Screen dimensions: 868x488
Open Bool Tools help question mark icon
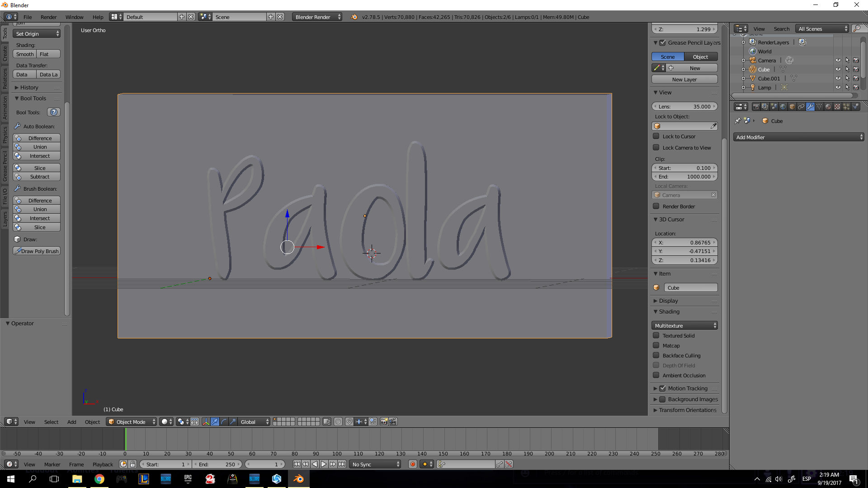tap(54, 112)
